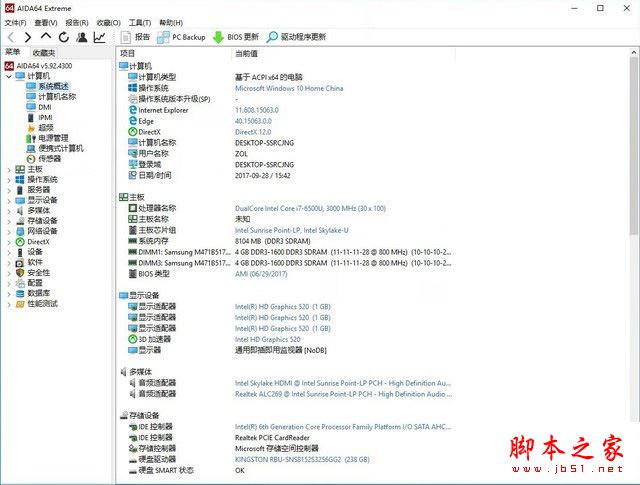Click the Internet Explorer icon in list
This screenshot has height=485, width=640.
pos(133,110)
